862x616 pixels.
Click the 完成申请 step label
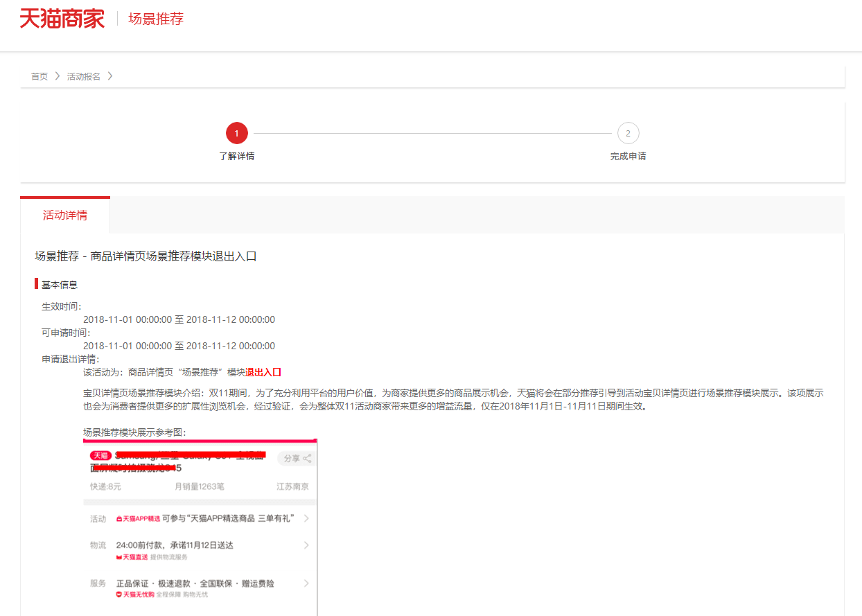[x=628, y=157]
